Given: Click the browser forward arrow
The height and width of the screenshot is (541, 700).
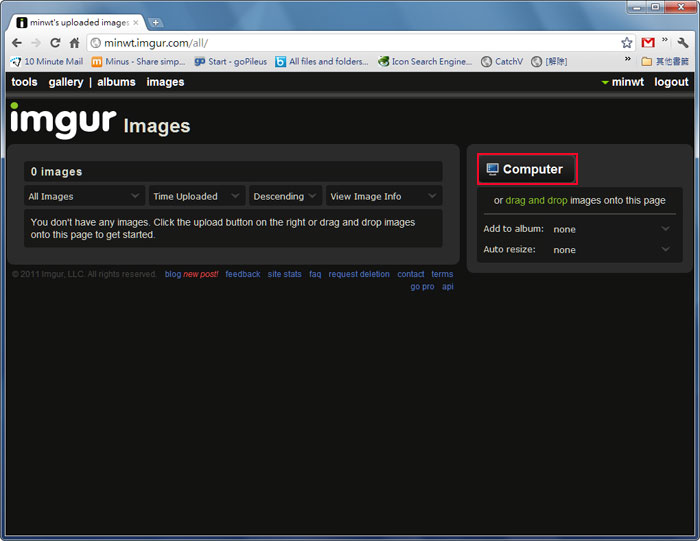Looking at the screenshot, I should coord(36,43).
